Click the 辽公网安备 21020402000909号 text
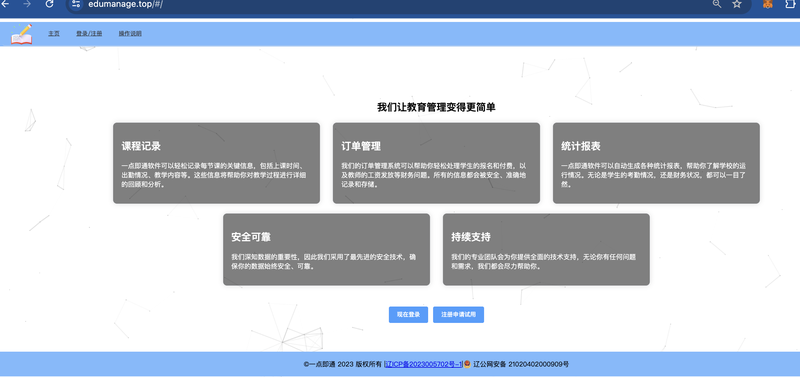The height and width of the screenshot is (377, 800). [521, 364]
